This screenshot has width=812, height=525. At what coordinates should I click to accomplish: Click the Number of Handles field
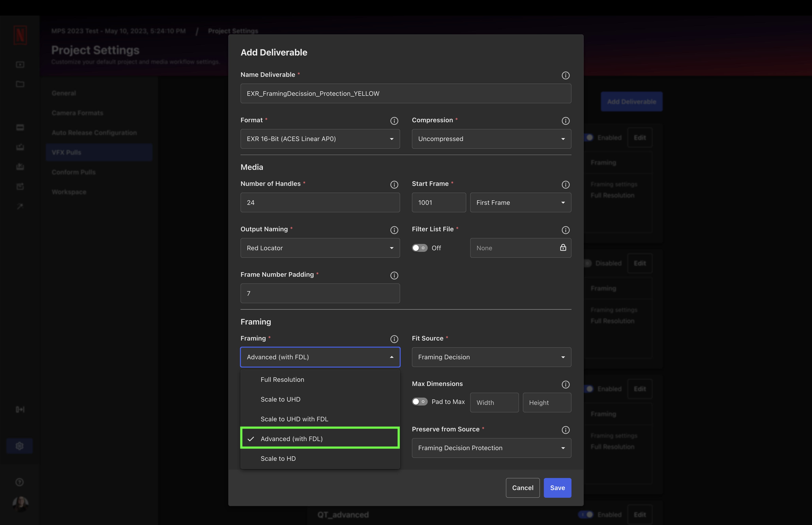point(320,202)
